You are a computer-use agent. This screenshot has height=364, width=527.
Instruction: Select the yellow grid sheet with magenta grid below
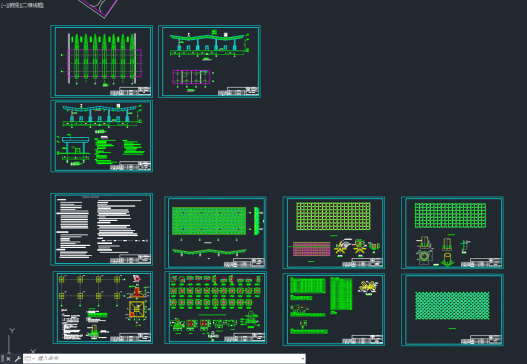[x=334, y=233]
